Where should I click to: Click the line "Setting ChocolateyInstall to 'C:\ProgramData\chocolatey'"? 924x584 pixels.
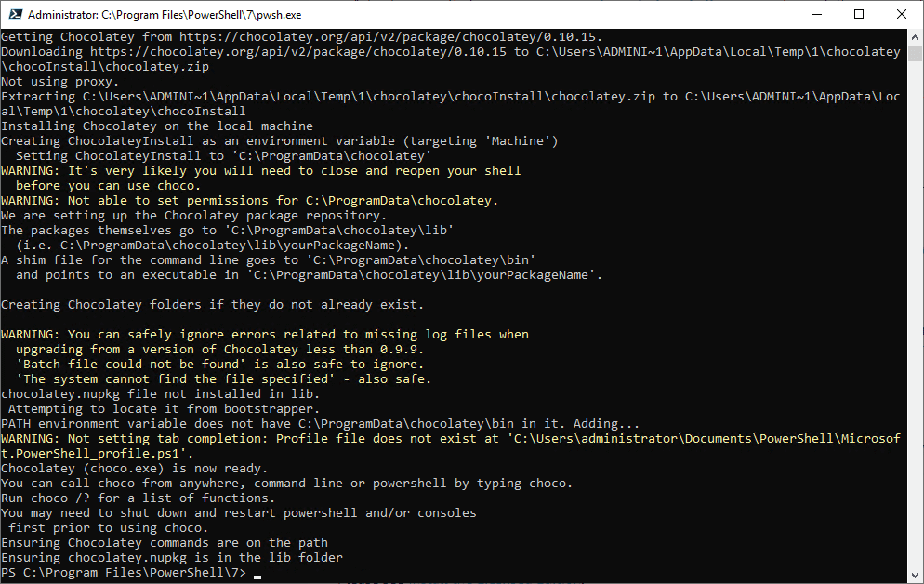pyautogui.click(x=223, y=155)
